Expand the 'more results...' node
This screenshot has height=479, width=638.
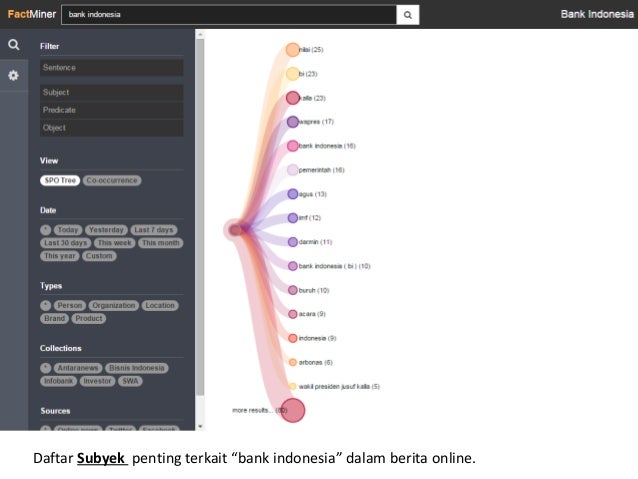tap(293, 410)
